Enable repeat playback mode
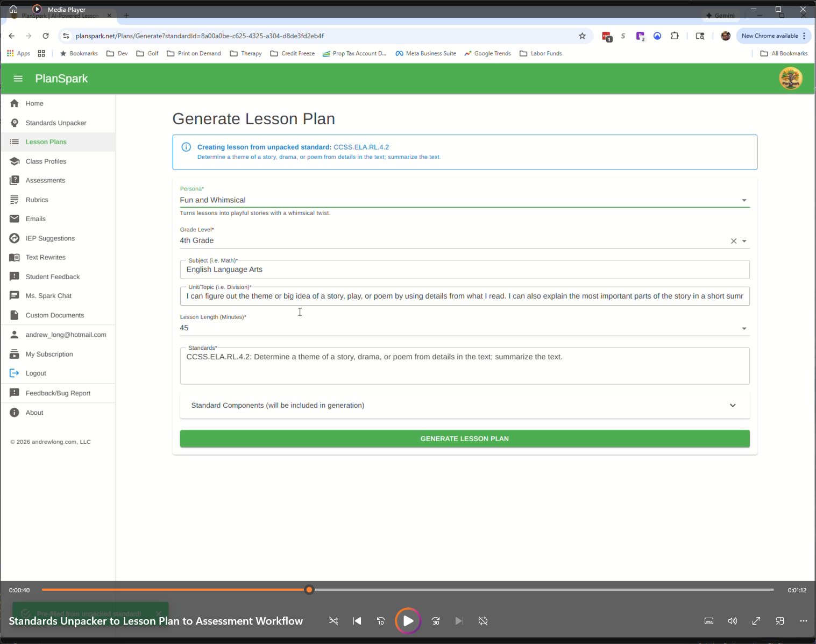Screen dimensions: 816x644 pos(482,621)
